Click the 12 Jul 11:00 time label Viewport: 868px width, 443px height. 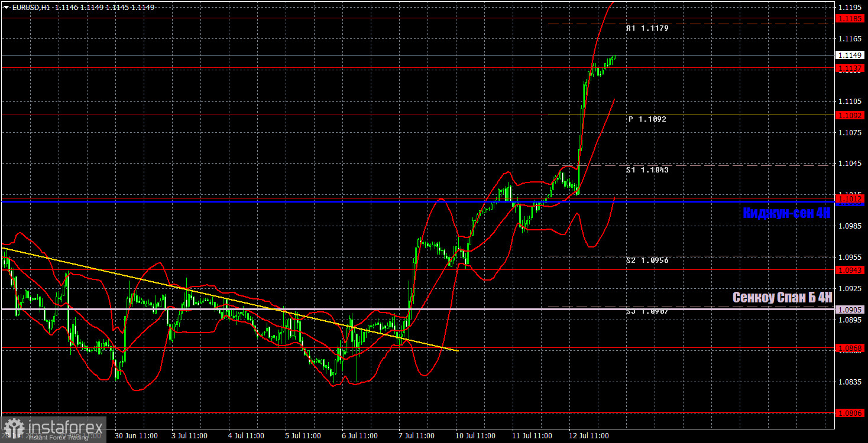pyautogui.click(x=588, y=436)
